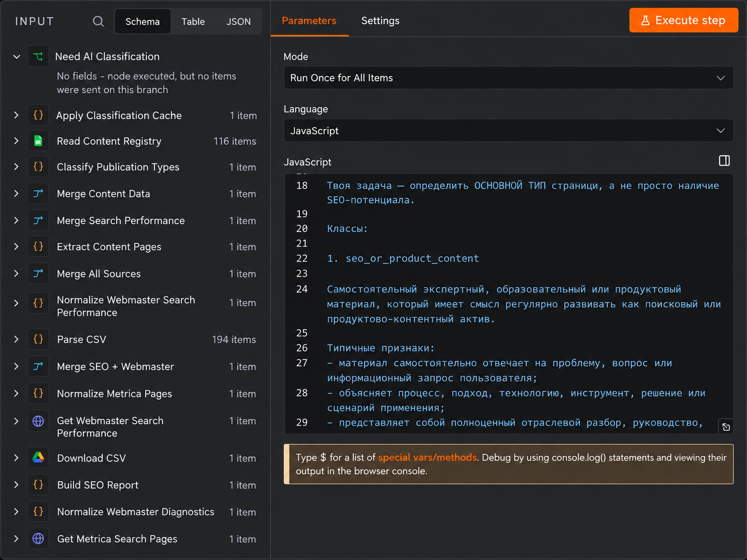Expand the Normalize Metrica Pages row
Image resolution: width=747 pixels, height=560 pixels.
pos(17,393)
